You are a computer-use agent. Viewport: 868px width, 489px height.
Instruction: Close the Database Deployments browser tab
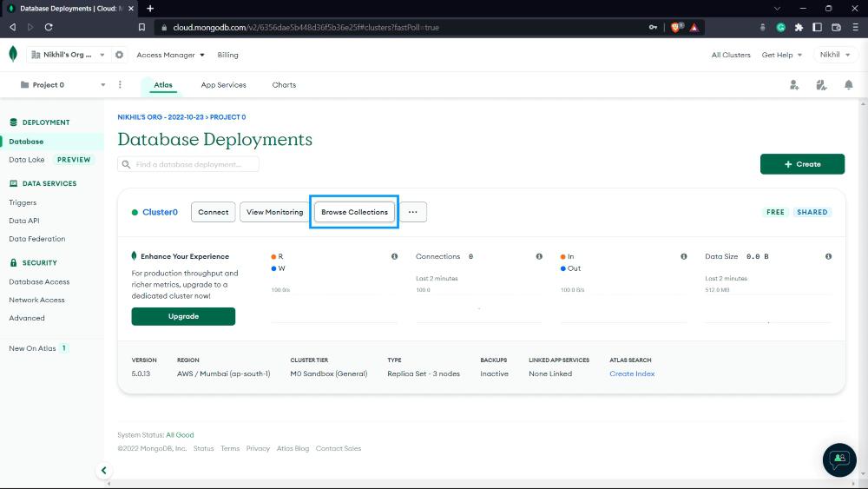pyautogui.click(x=131, y=9)
